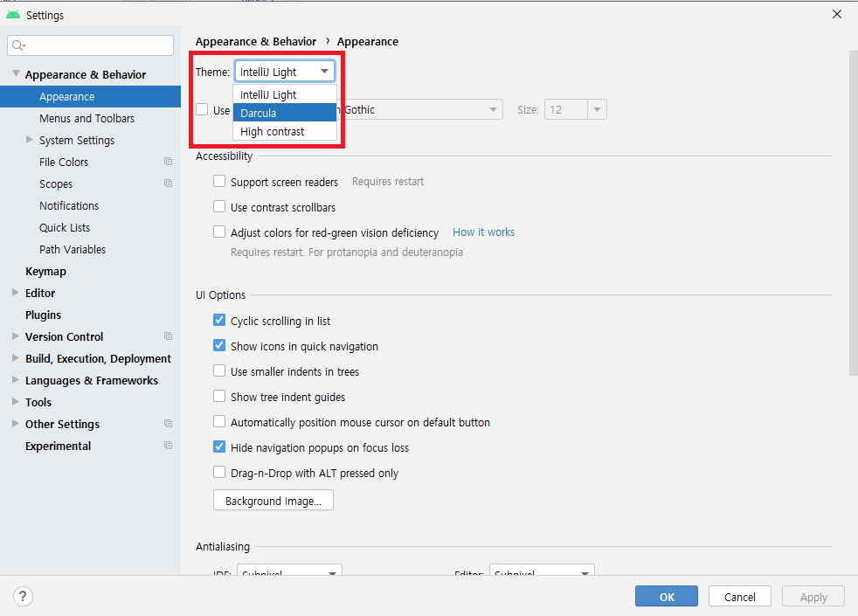Click Appearance & Behavior breadcrumb

click(255, 42)
